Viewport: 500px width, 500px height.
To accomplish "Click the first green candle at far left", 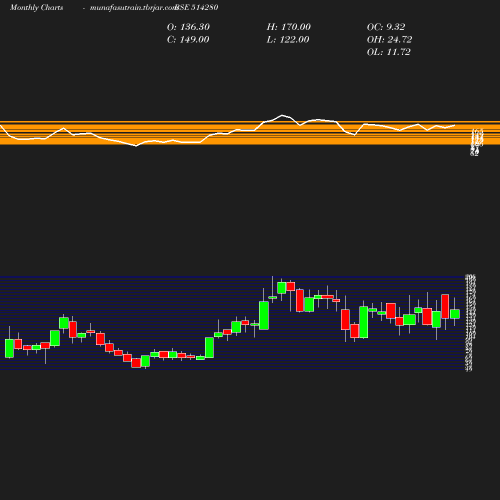I will click(x=9, y=348).
